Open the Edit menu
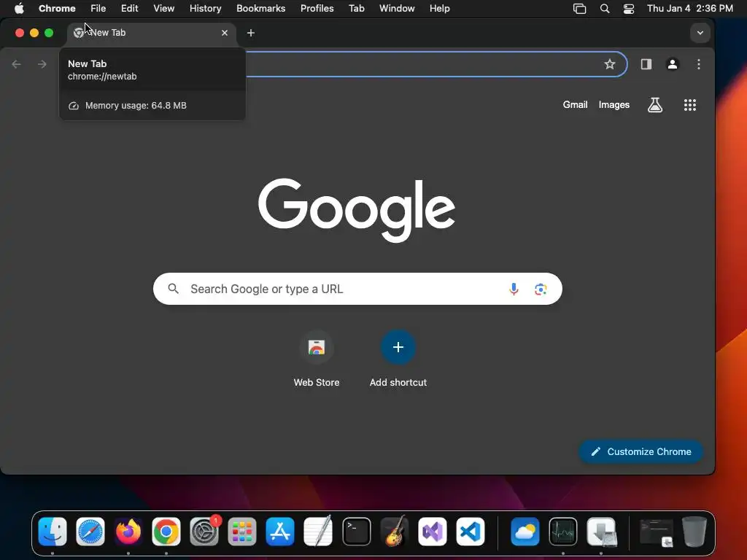This screenshot has width=747, height=560. tap(130, 9)
